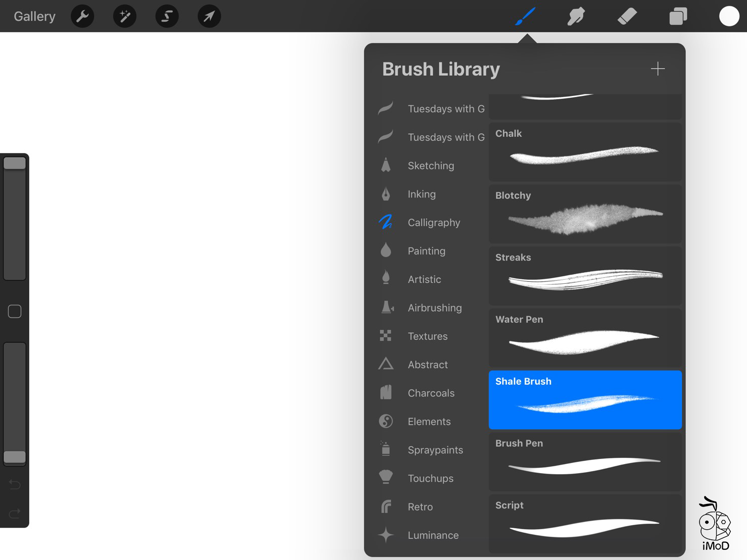The width and height of the screenshot is (747, 560).
Task: Click the brush opacity slider handle
Action: pos(15,457)
